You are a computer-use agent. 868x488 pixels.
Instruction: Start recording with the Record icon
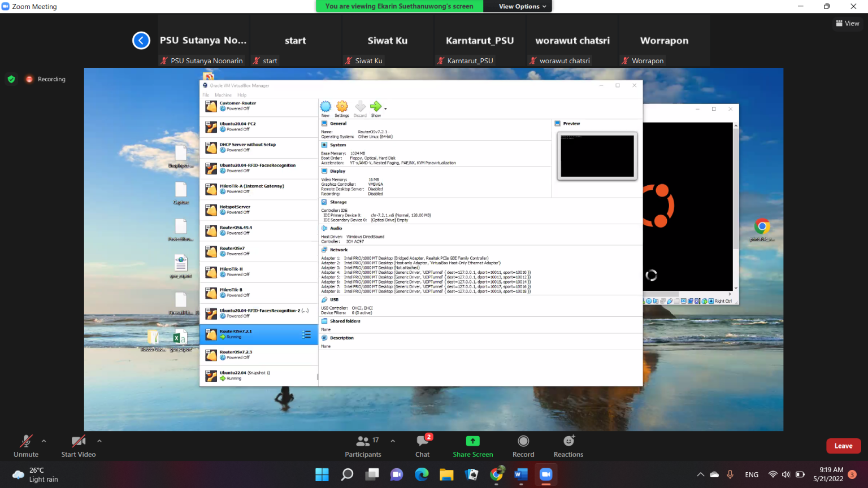(x=523, y=441)
